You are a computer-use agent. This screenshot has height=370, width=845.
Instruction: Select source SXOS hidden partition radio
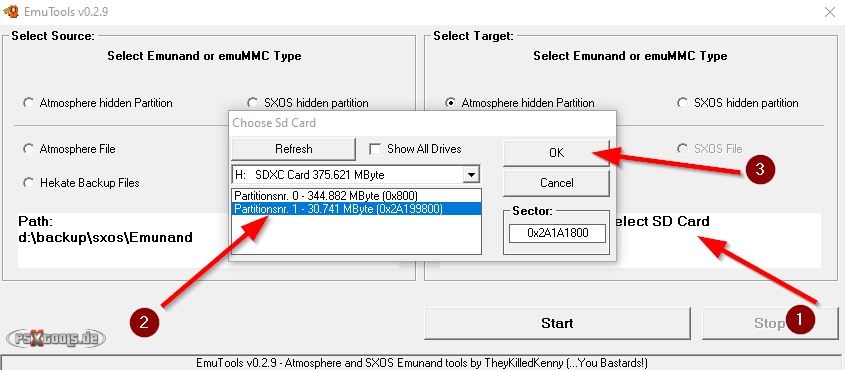[x=252, y=103]
